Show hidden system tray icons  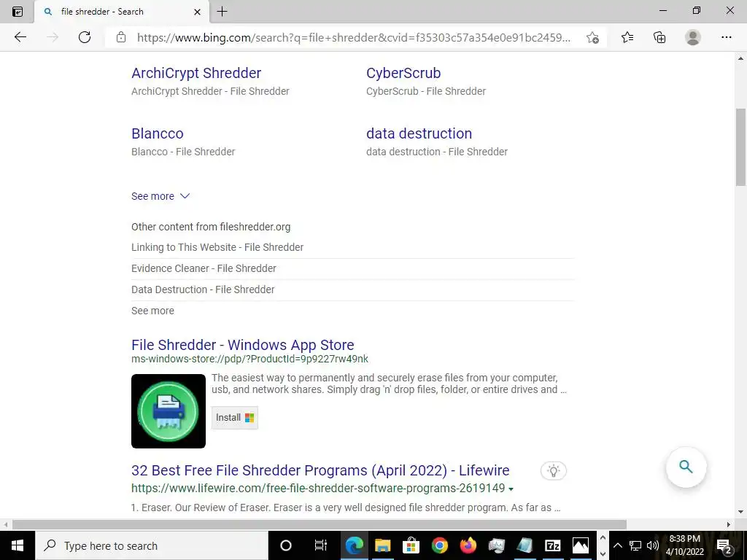(x=618, y=545)
